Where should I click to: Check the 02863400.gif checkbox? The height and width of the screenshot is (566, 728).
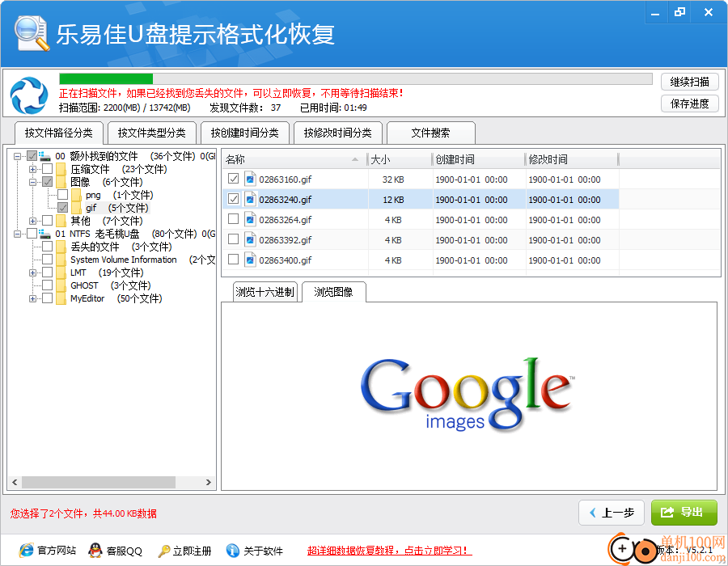click(234, 260)
